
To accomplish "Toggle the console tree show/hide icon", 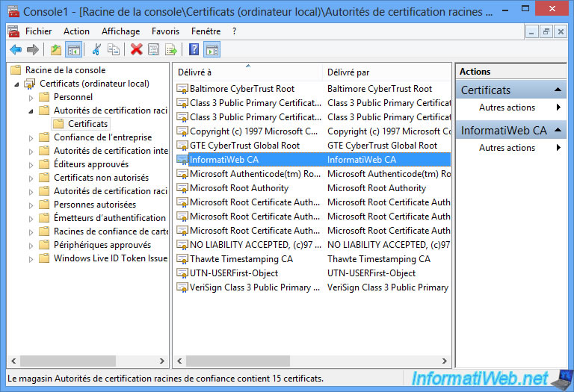I will click(73, 49).
